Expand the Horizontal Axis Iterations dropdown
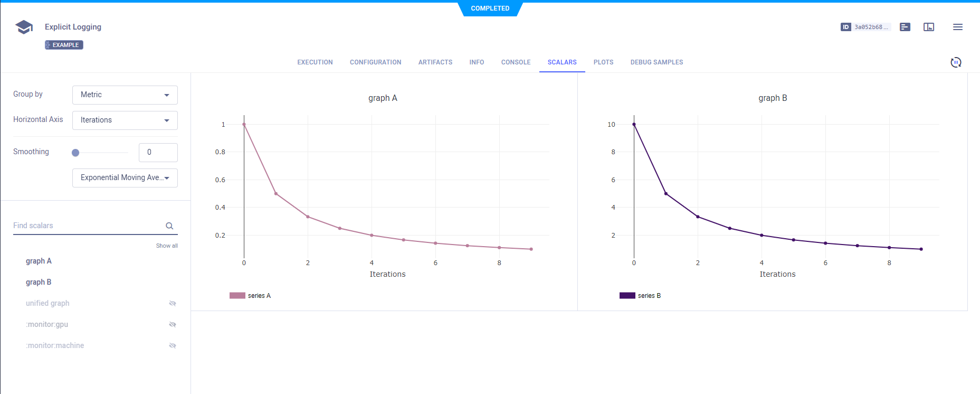 pyautogui.click(x=125, y=120)
